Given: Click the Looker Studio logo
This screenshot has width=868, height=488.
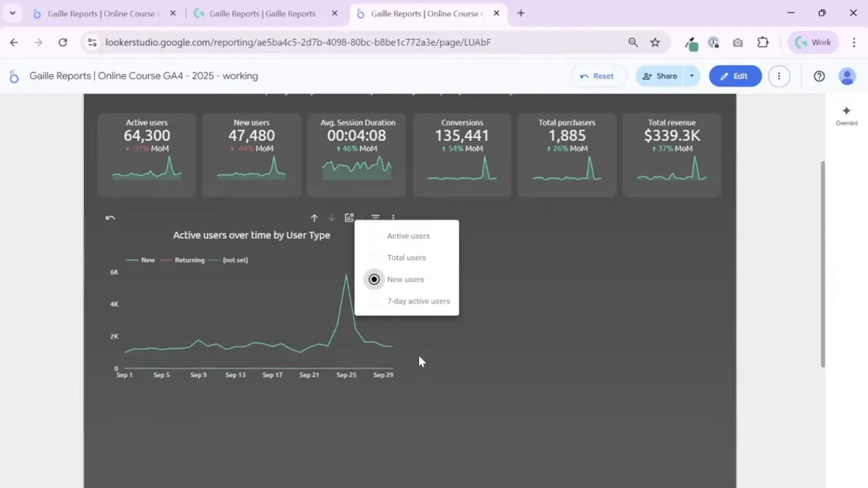Looking at the screenshot, I should tap(14, 76).
